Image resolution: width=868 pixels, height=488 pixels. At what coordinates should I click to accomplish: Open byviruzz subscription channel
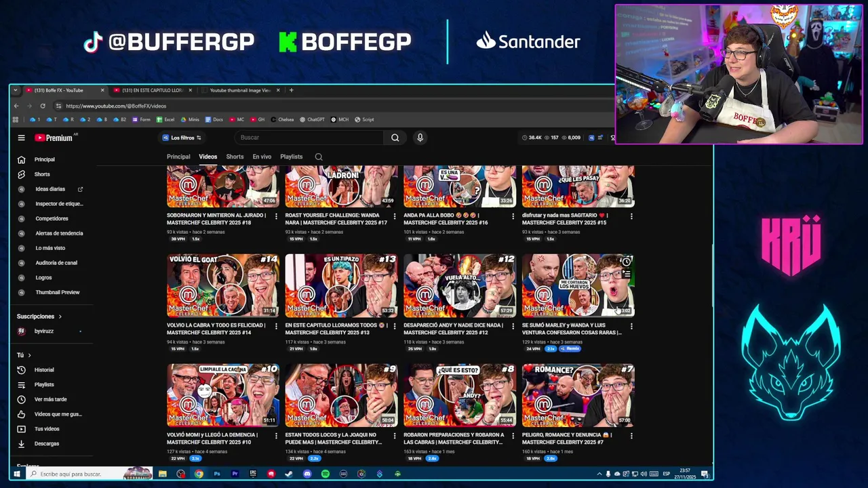[43, 331]
